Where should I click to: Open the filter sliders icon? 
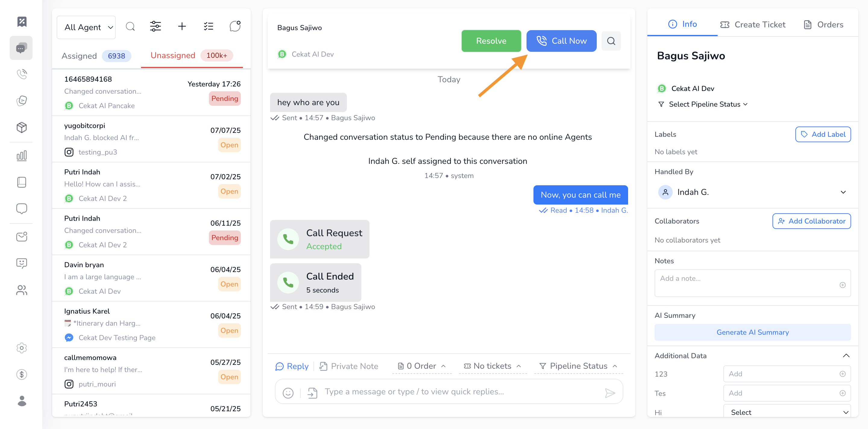155,26
